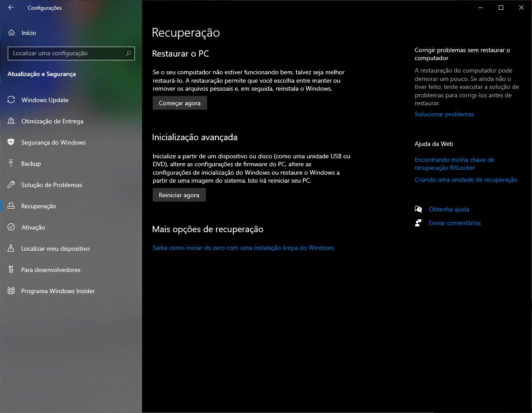This screenshot has width=532, height=413.
Task: Click the Recuperação page title
Action: pyautogui.click(x=186, y=33)
